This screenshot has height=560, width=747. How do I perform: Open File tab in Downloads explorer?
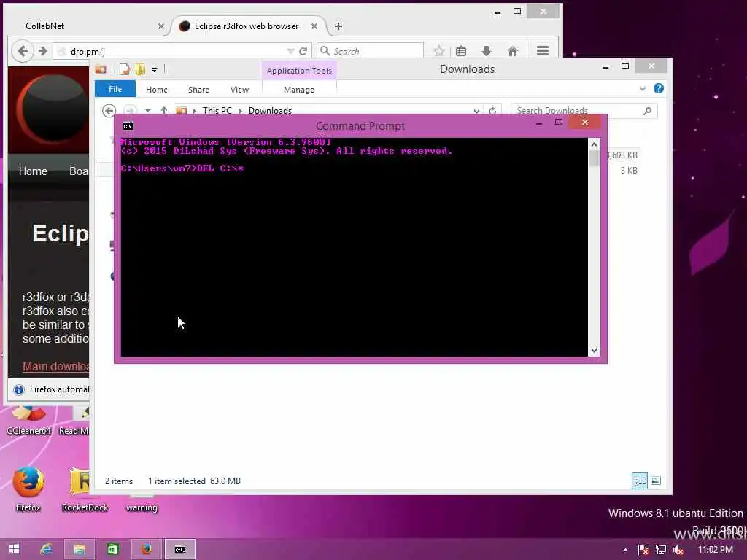115,89
